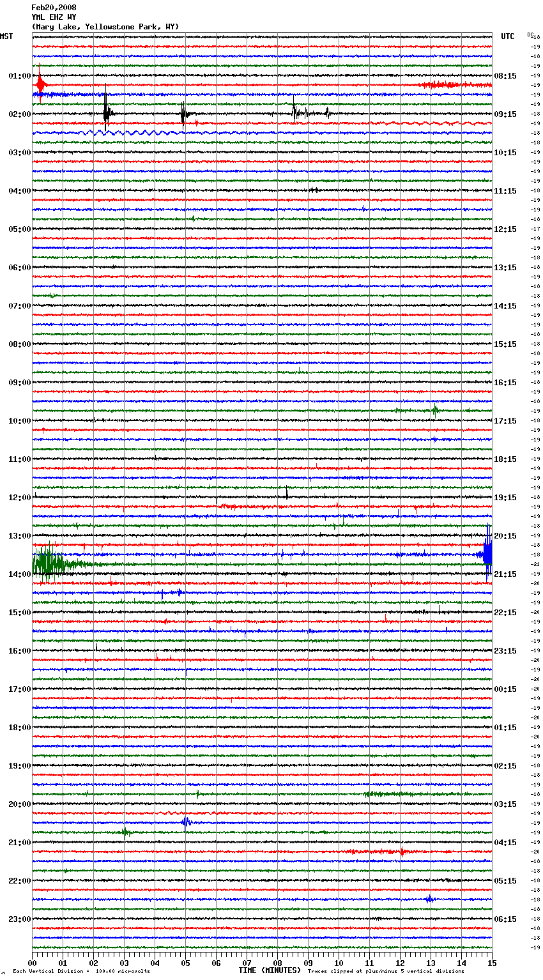This screenshot has height=980, width=543.
Task: Click the red seismic burst after 01:00
Action: coord(41,84)
